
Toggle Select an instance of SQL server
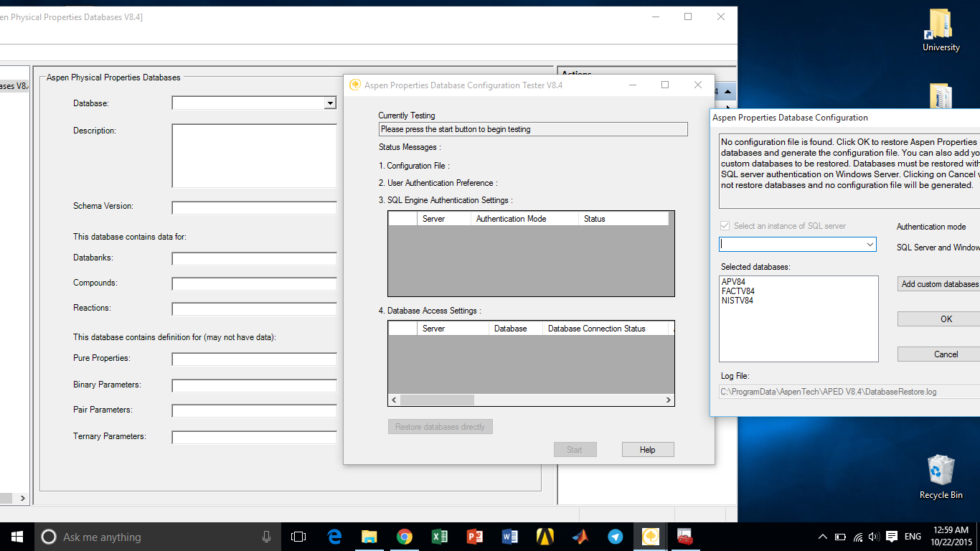point(725,226)
